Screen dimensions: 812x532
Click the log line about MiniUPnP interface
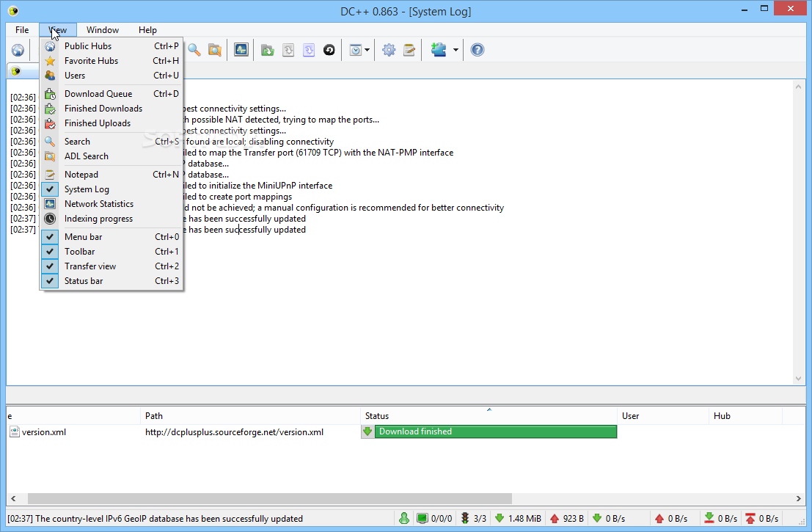pyautogui.click(x=258, y=186)
